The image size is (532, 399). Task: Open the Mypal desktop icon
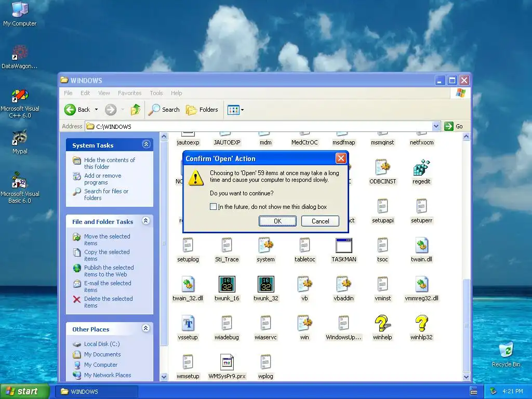[20, 142]
